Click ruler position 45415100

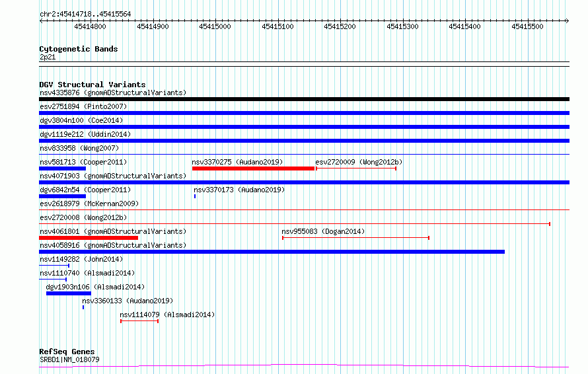coord(277,26)
